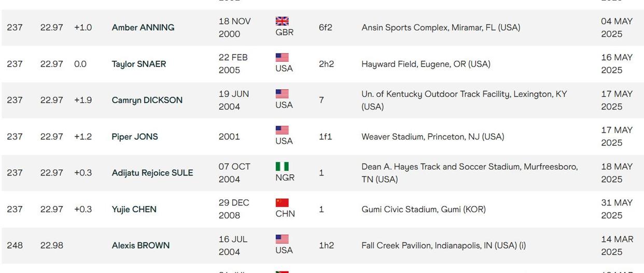Open Alexis BROWN athlete profile
Screen dimensions: 644x273
click(141, 245)
